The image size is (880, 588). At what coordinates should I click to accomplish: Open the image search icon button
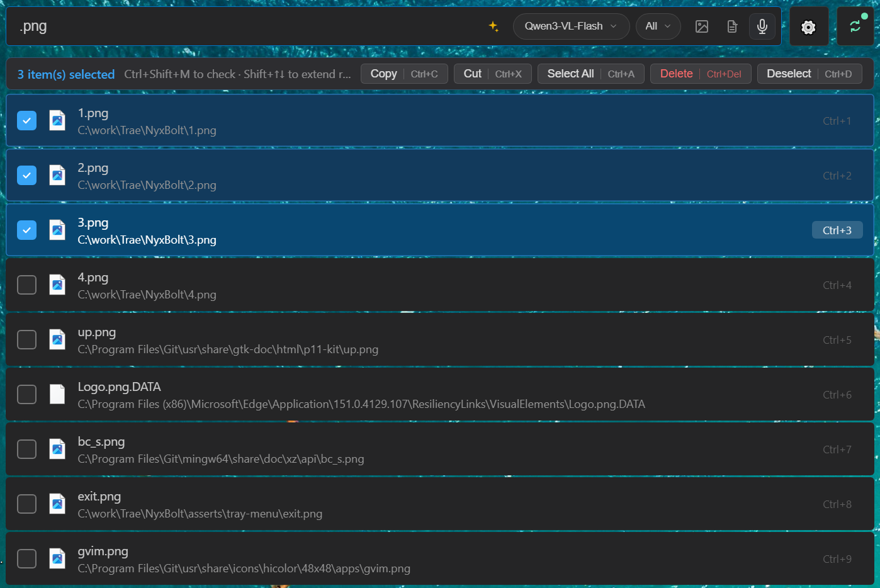click(702, 26)
